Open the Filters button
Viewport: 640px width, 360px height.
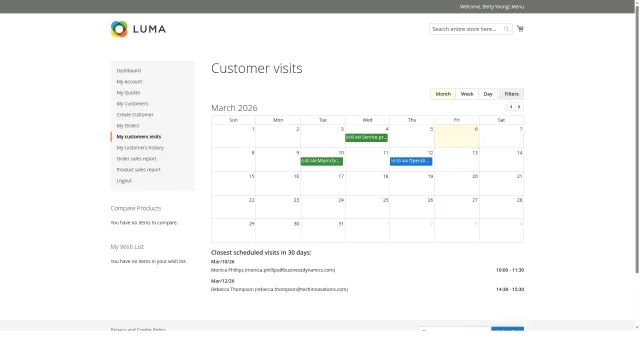pos(511,94)
